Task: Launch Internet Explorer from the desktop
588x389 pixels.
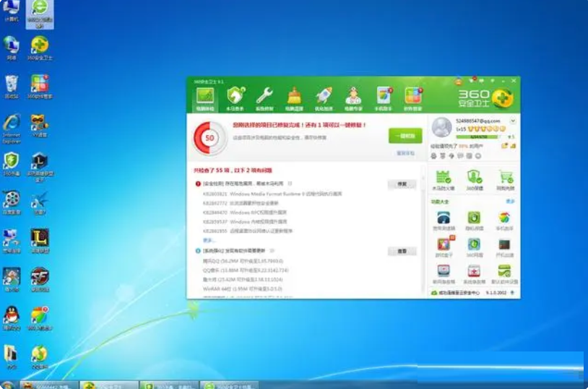Action: [12, 128]
